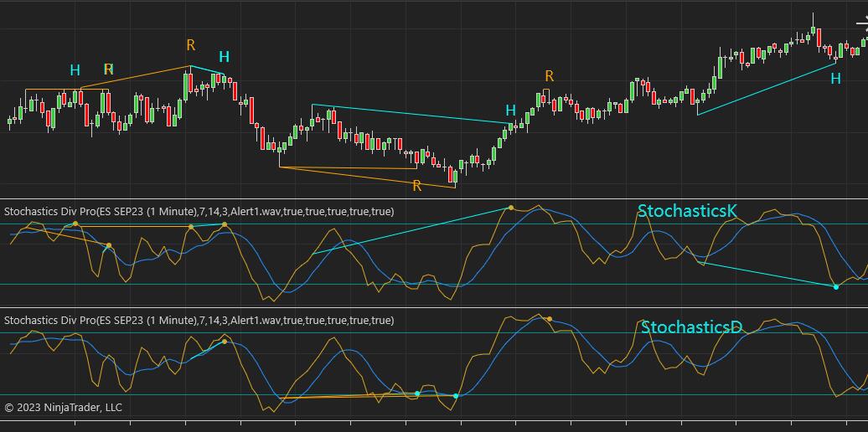This screenshot has height=432, width=868.
Task: Select the yellow dot atop the StochasticsD peak
Action: [x=549, y=319]
